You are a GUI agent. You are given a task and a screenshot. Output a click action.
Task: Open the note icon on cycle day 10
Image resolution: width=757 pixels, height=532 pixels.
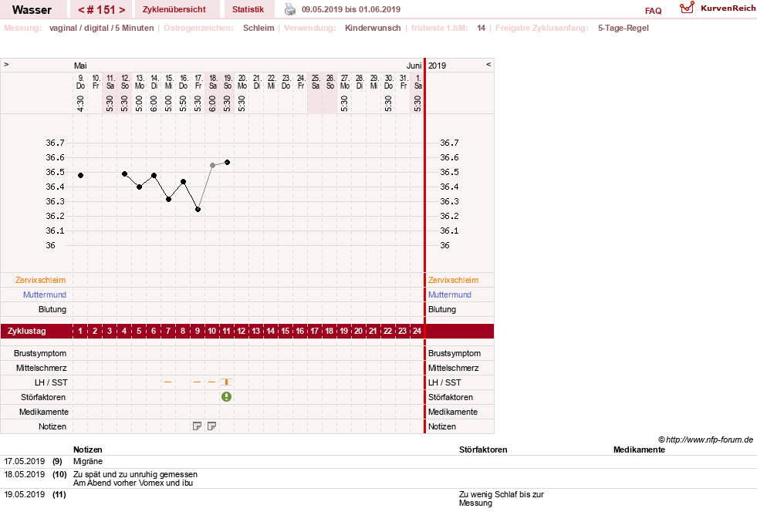pyautogui.click(x=211, y=426)
